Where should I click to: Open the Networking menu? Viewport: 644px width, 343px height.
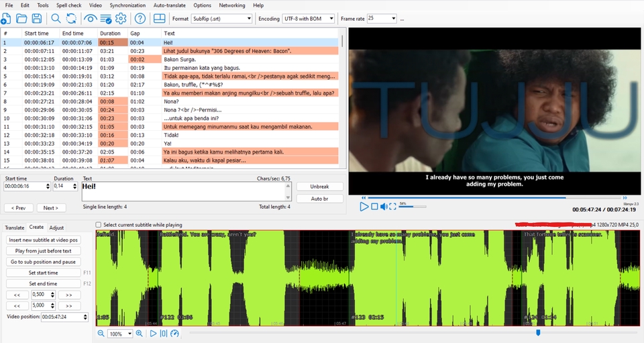[x=231, y=5]
